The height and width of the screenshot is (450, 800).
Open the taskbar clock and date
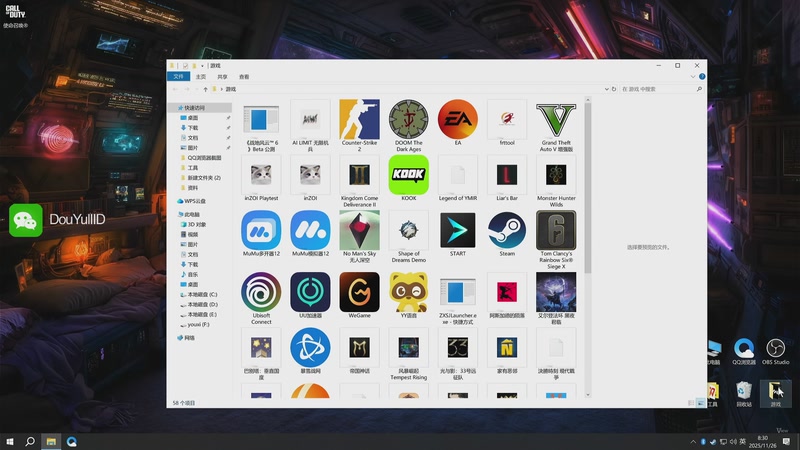[763, 441]
